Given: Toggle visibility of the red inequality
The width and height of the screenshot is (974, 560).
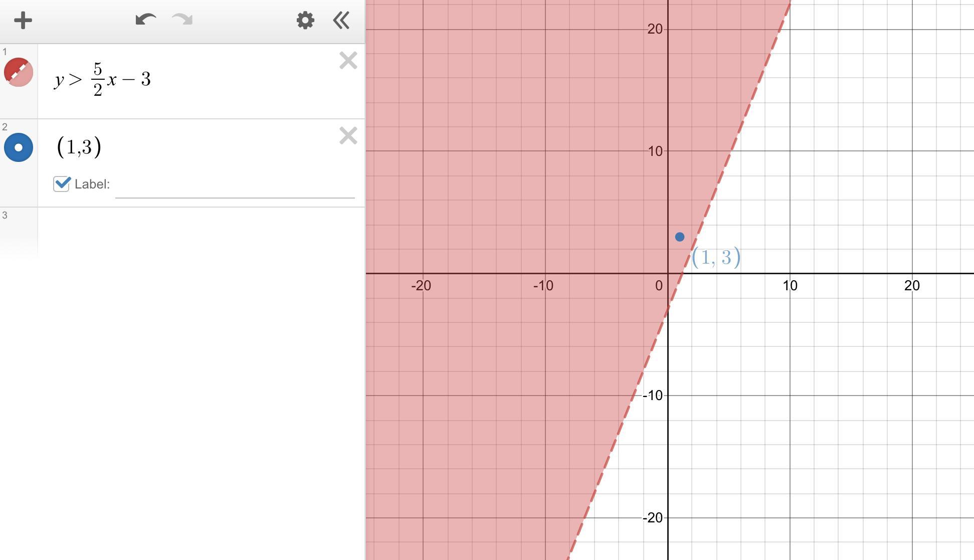Looking at the screenshot, I should click(19, 72).
